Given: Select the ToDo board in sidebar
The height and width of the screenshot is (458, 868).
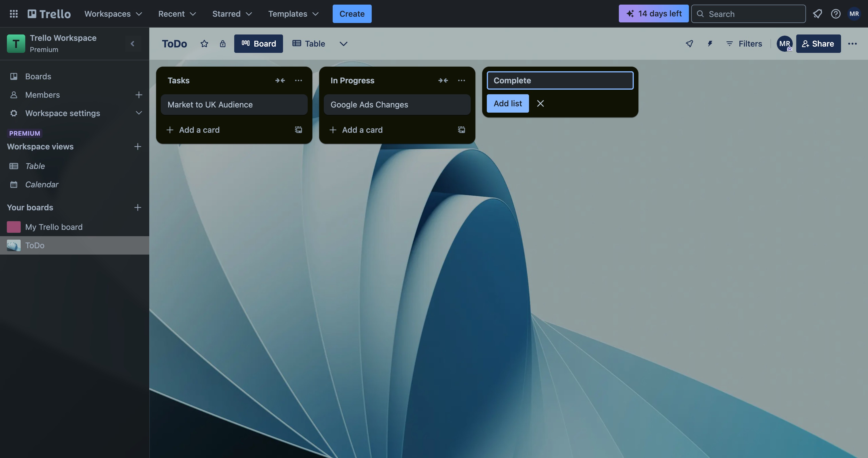Looking at the screenshot, I should (74, 245).
